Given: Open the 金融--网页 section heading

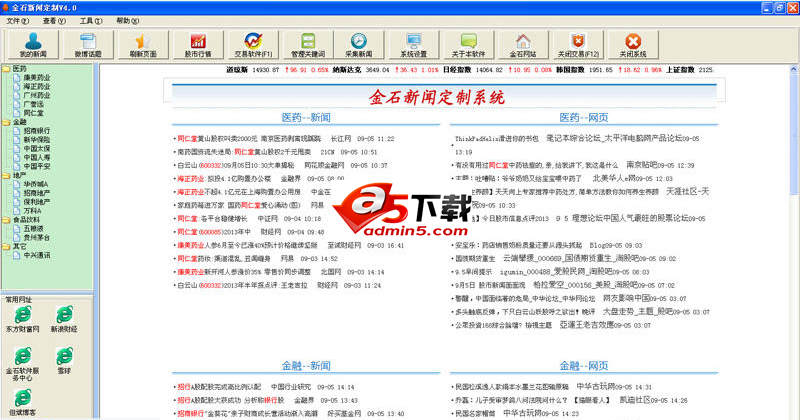Looking at the screenshot, I should point(584,366).
